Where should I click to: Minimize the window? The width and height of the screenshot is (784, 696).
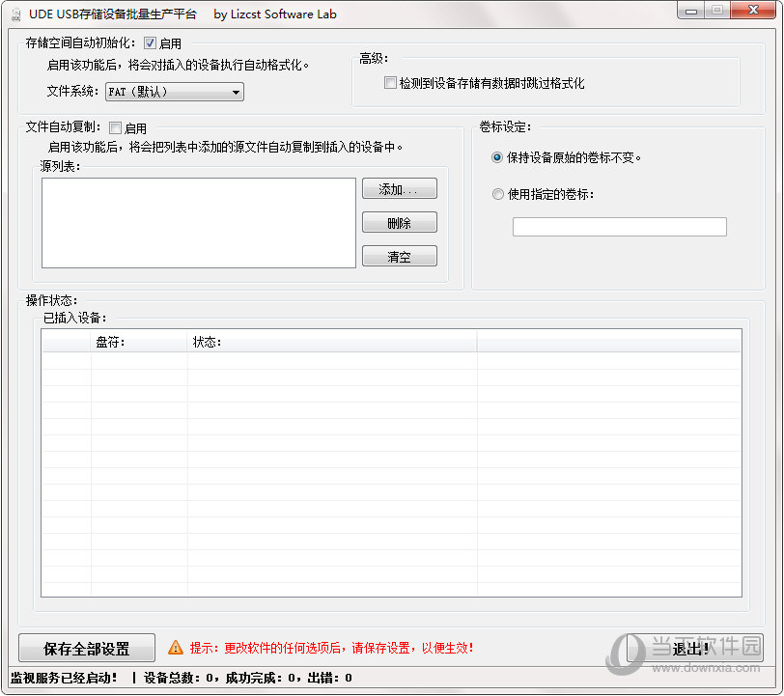[x=691, y=10]
